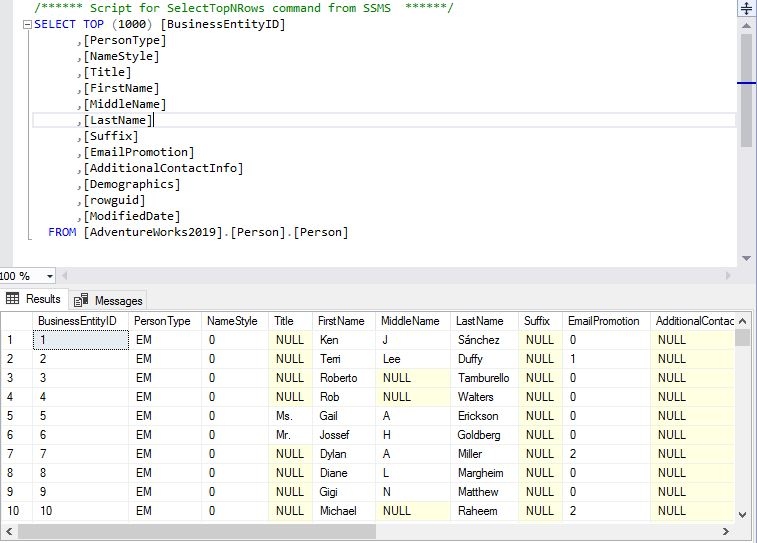Click the cell with first name Ken
The height and width of the screenshot is (543, 757).
(x=344, y=340)
